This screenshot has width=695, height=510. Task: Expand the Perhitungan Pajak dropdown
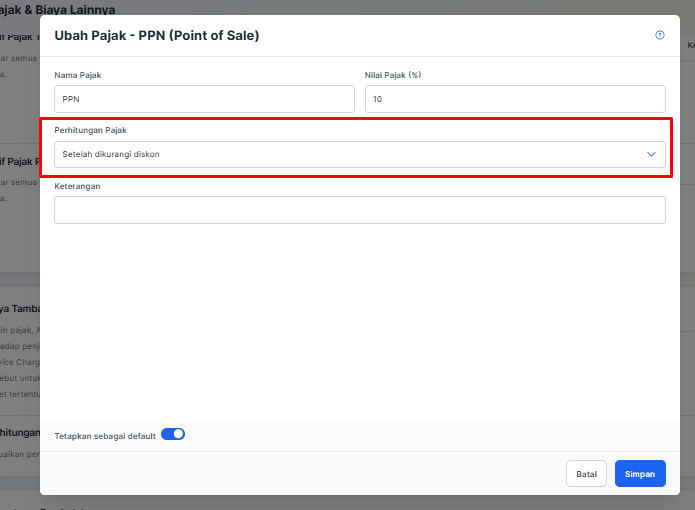359,154
